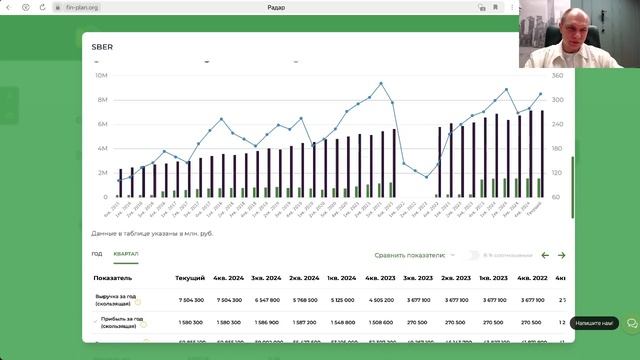Click the 4кв. 2024 column header
640x360 pixels.
pyautogui.click(x=229, y=278)
